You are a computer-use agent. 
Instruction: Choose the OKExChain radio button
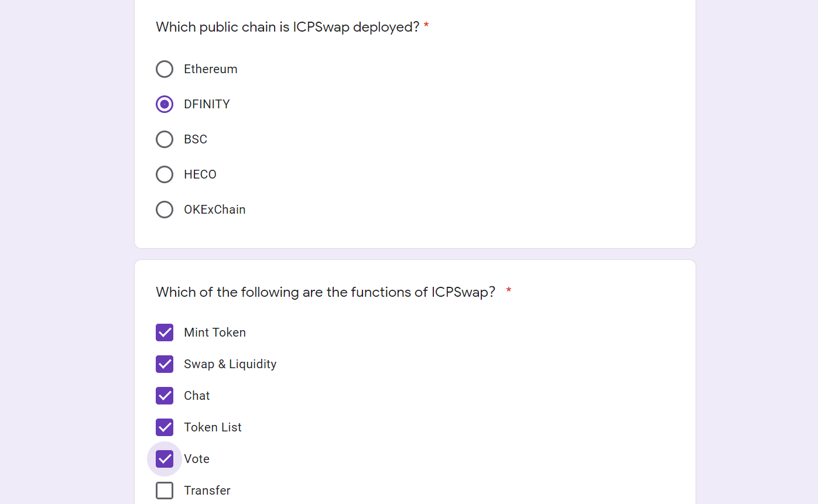tap(165, 210)
